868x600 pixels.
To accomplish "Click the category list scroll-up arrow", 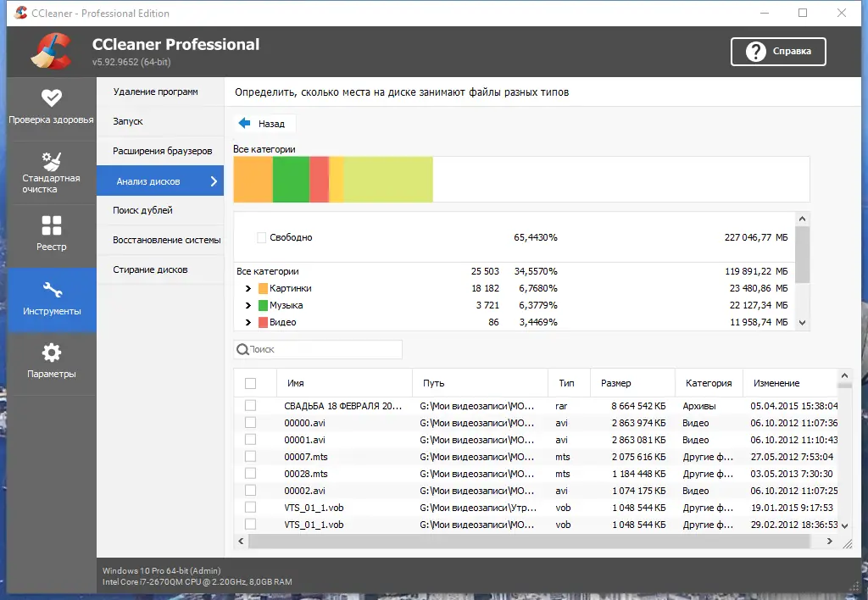I will 802,219.
